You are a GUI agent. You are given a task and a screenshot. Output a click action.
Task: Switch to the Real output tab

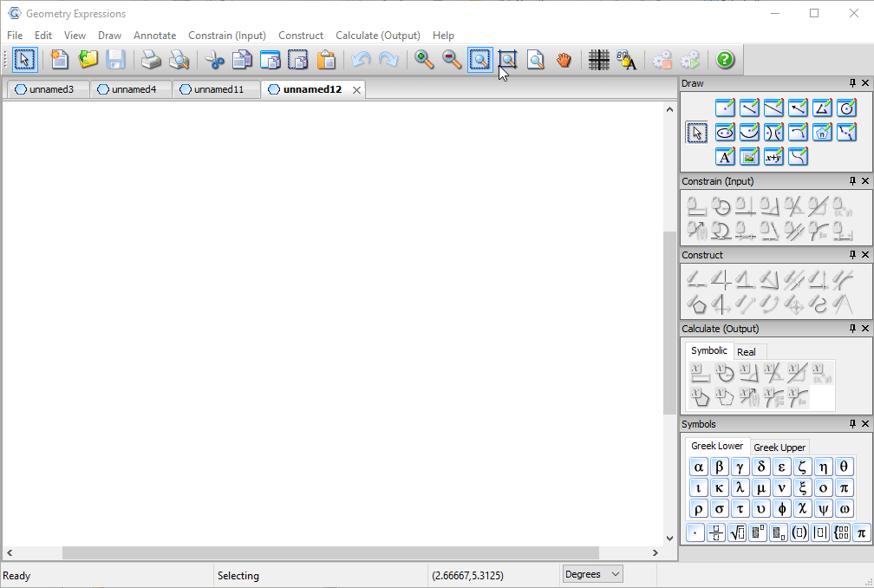[x=747, y=352]
